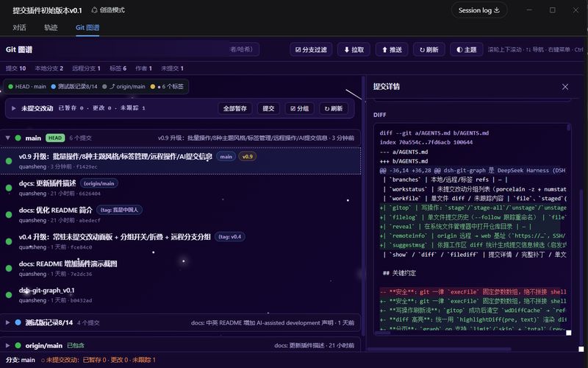Image resolution: width=588 pixels, height=368 pixels.
Task: Click the HEAD badge on main
Action: [x=54, y=138]
